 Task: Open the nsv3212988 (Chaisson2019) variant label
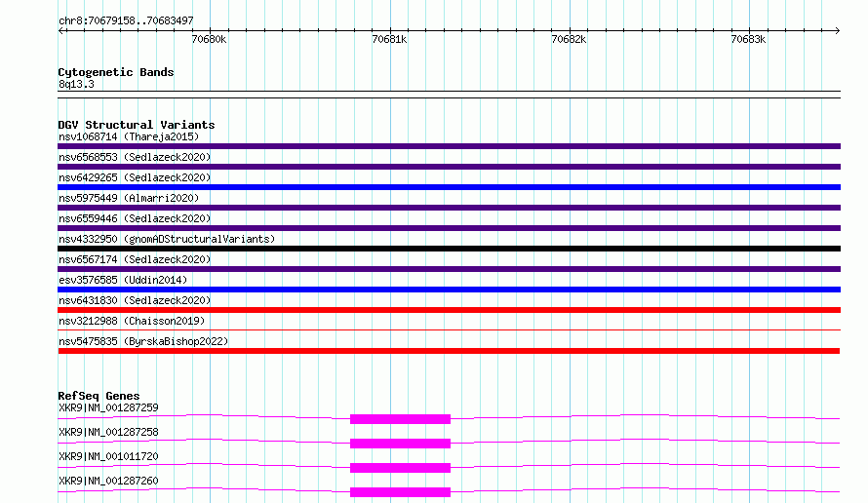[x=132, y=321]
